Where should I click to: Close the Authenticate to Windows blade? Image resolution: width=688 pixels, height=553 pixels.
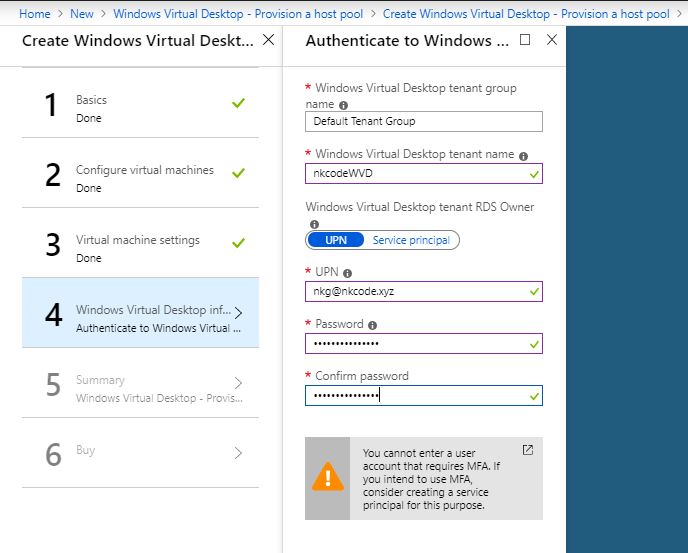click(x=552, y=40)
